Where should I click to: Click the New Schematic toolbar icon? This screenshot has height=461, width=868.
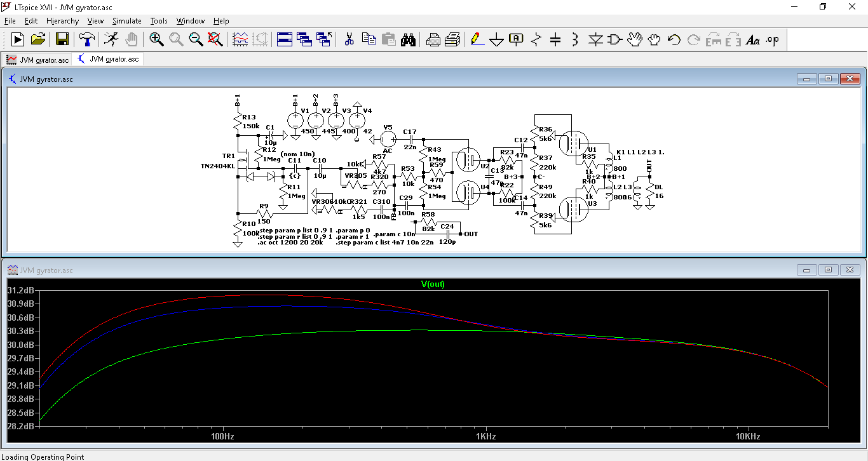[18, 39]
